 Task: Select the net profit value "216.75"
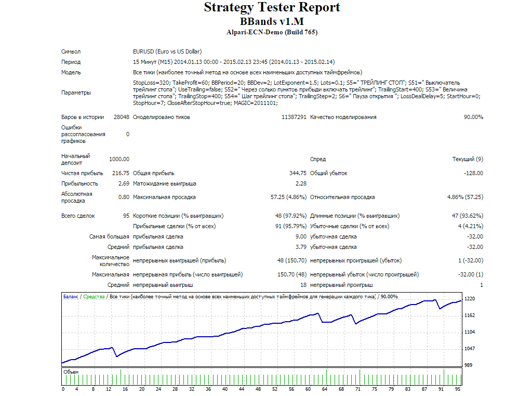(121, 174)
